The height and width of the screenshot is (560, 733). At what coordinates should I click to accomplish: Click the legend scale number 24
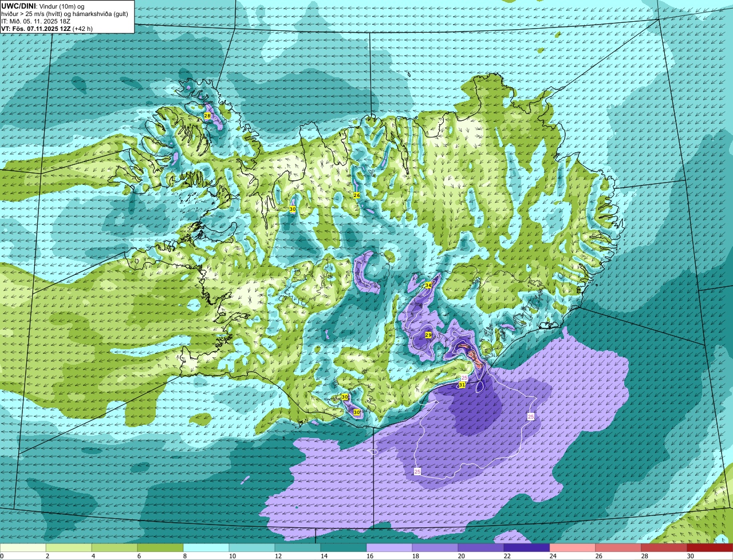(553, 556)
